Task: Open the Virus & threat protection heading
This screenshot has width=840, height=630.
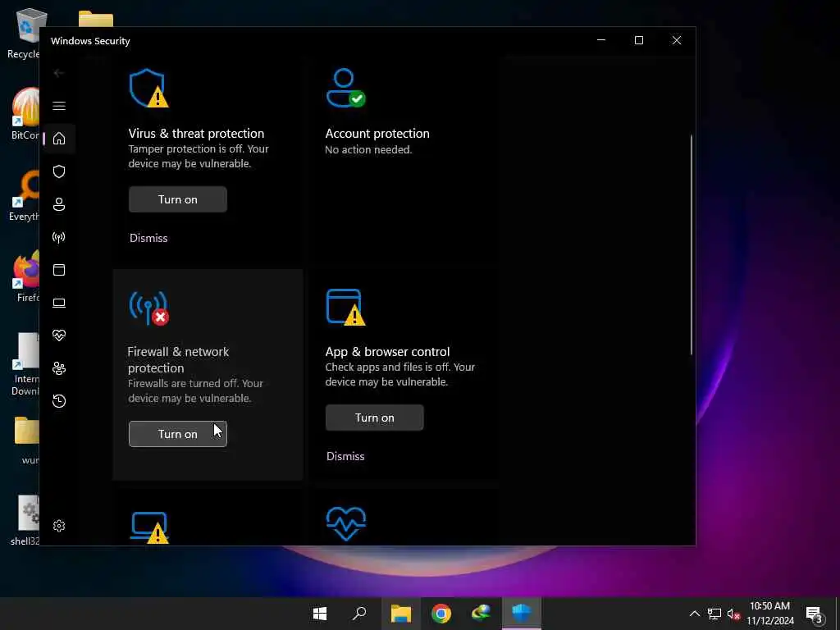Action: (196, 134)
